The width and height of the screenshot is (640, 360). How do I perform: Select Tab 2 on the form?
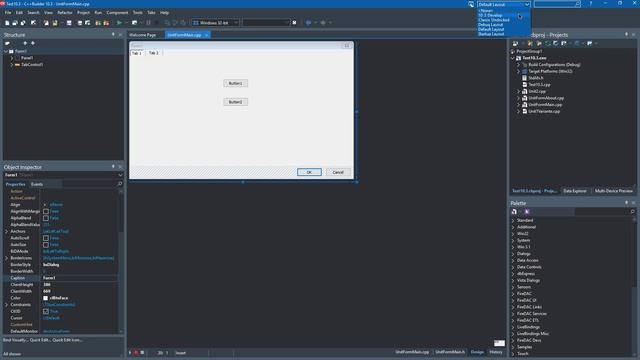tap(153, 53)
